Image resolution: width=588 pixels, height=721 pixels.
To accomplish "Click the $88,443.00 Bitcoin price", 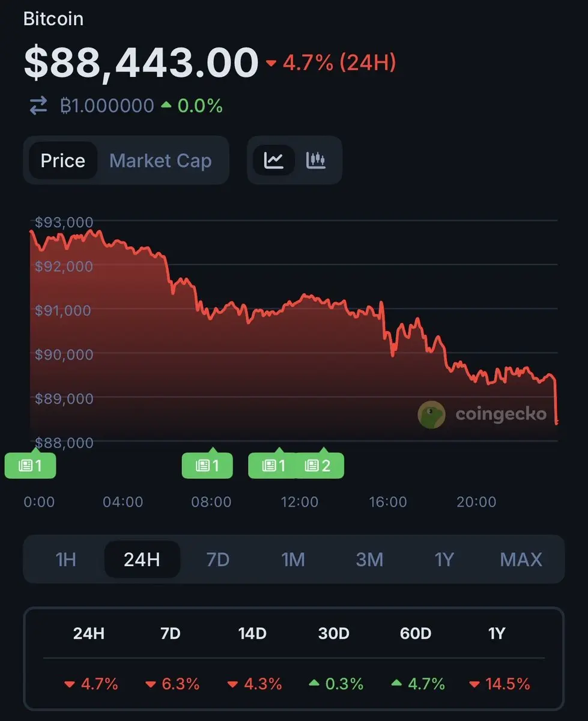I will pos(141,62).
